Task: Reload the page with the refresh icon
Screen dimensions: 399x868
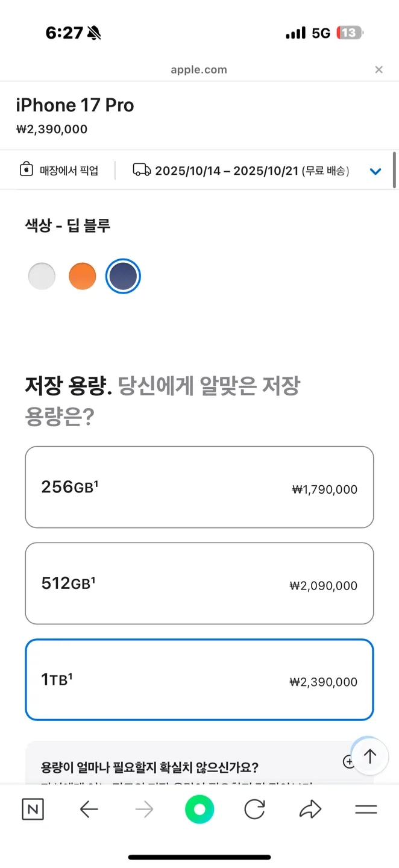Action: pyautogui.click(x=254, y=810)
